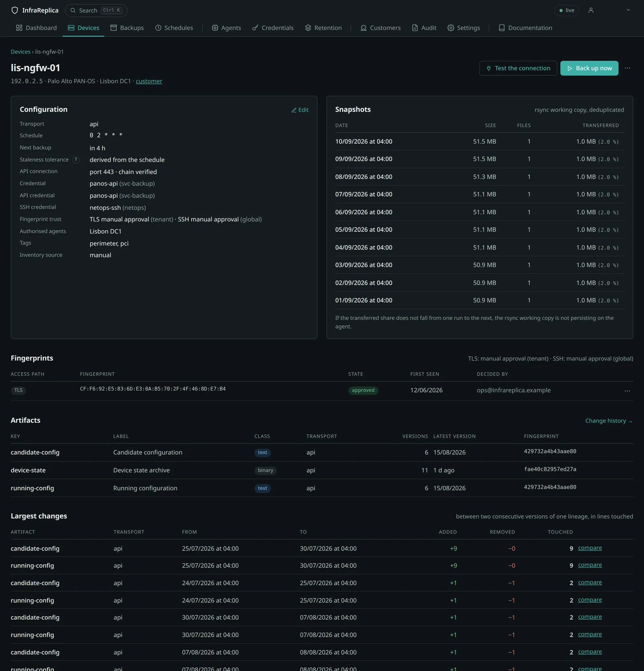Open the Settings tab
Viewport: 644px width, 671px height.
coord(464,28)
